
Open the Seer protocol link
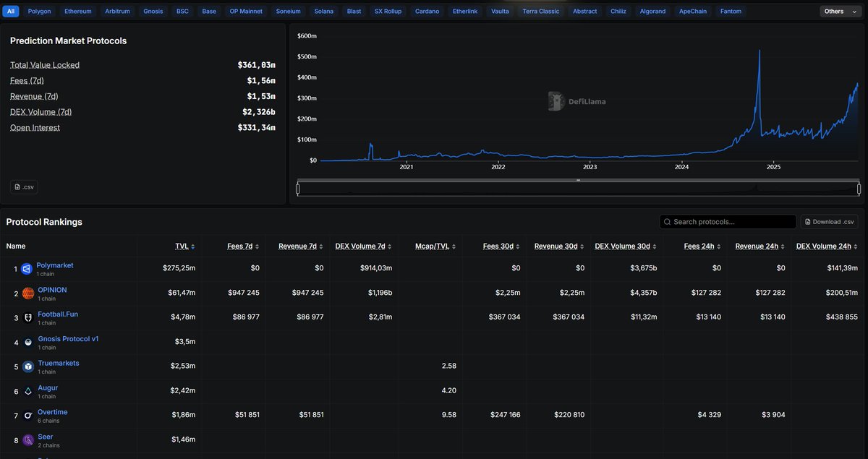click(x=46, y=437)
